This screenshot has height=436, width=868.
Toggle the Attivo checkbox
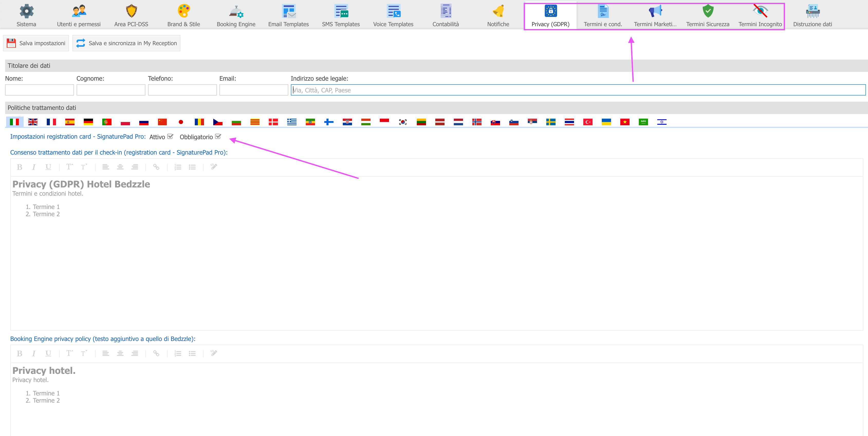(170, 136)
